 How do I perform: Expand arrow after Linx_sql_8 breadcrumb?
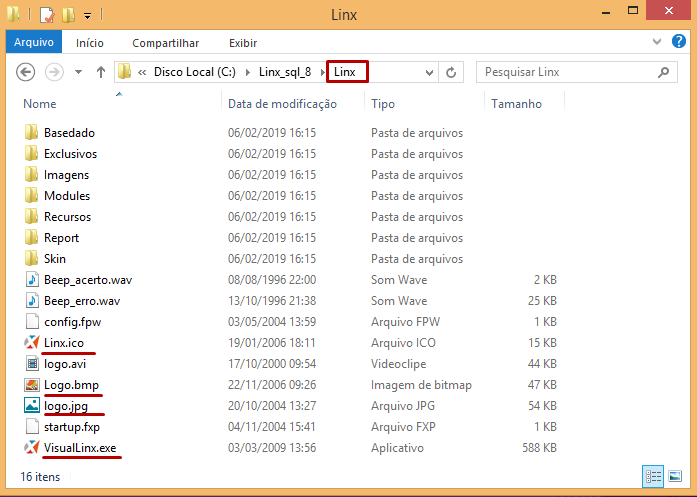[322, 72]
